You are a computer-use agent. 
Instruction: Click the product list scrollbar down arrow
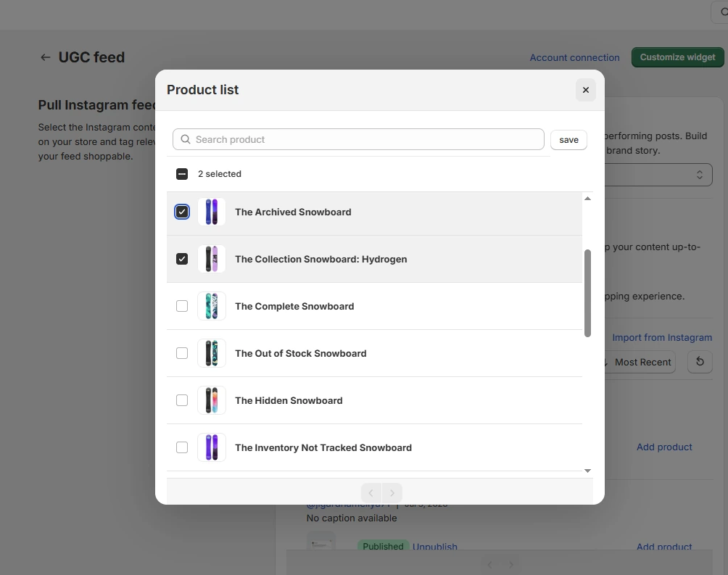587,471
